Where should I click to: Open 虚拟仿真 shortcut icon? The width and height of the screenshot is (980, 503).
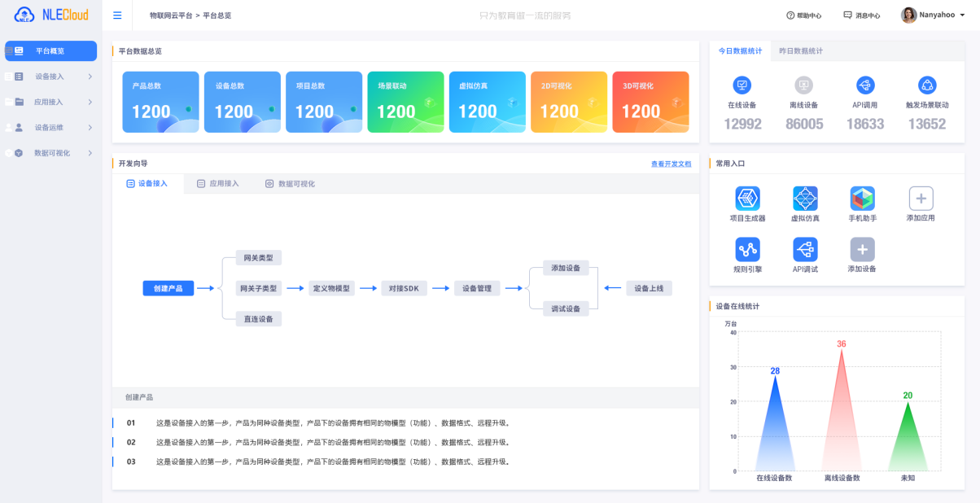click(x=805, y=199)
